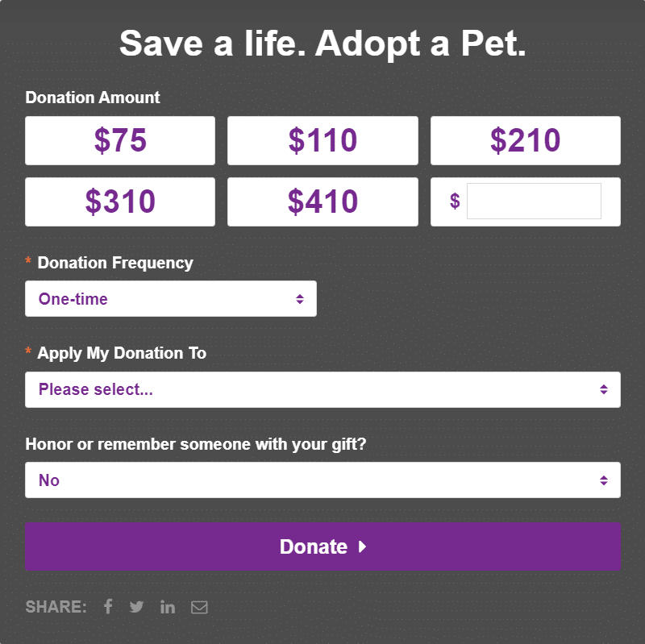This screenshot has height=644, width=645.
Task: Click arrows on Please select... selector
Action: 604,389
